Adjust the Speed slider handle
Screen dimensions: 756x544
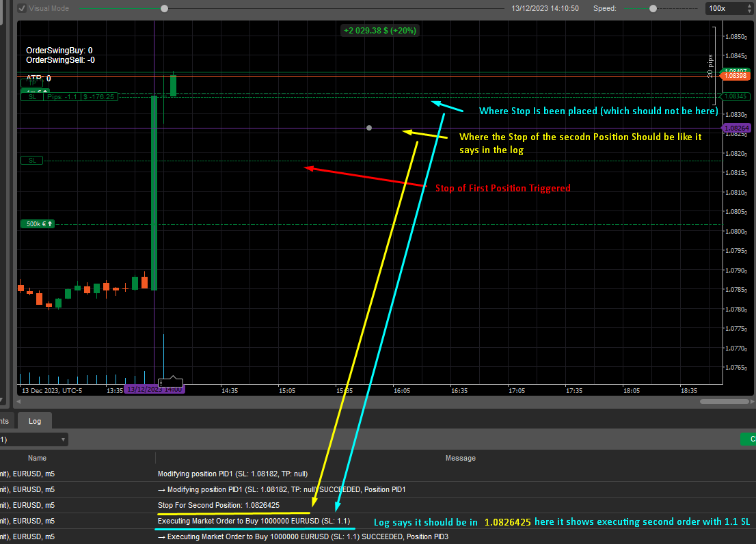tap(653, 8)
